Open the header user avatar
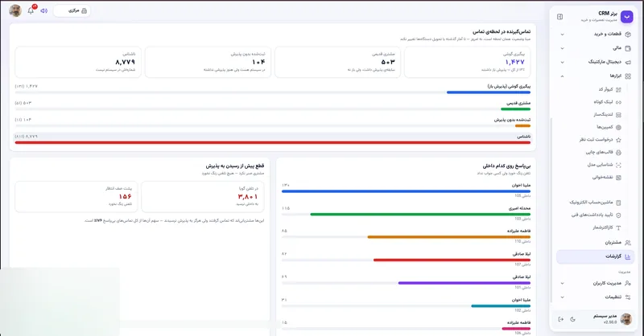Viewport: 644px width, 336px height. [15, 10]
